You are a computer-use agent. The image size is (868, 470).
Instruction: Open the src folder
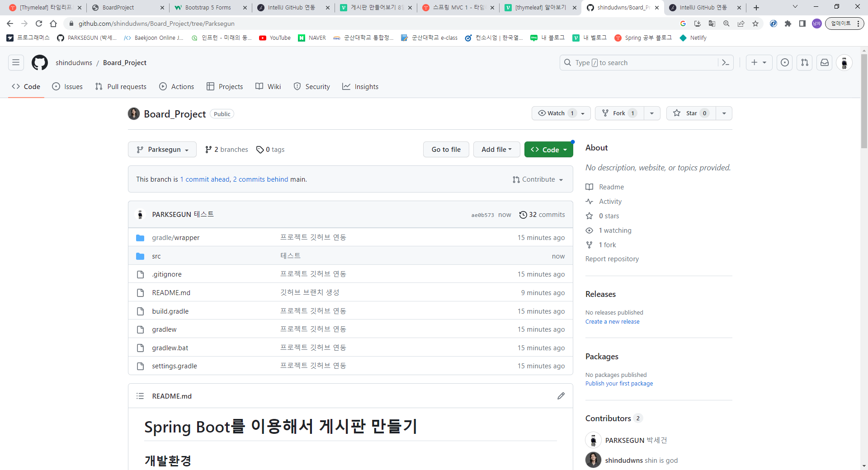156,256
